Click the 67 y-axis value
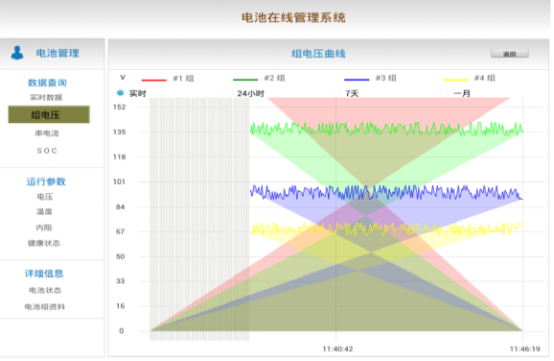 click(120, 232)
